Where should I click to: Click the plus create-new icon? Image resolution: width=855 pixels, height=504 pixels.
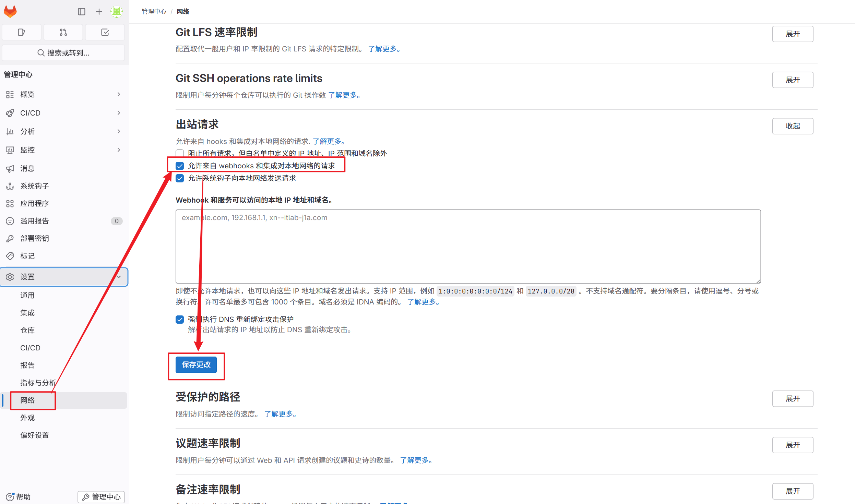99,12
